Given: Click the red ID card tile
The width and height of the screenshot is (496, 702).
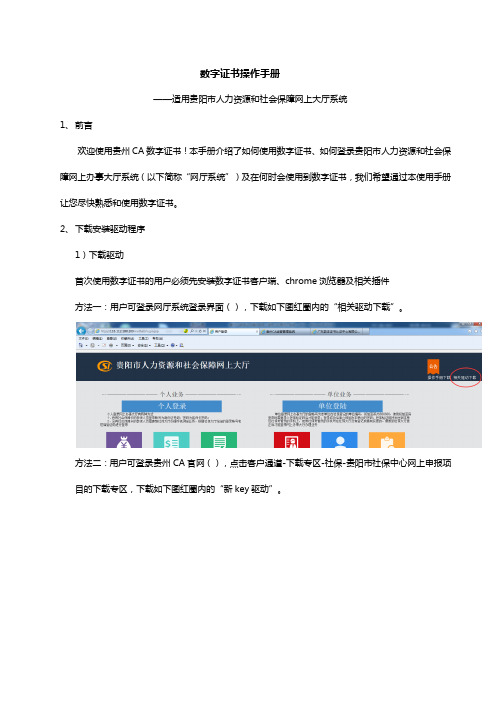Looking at the screenshot, I should click(292, 440).
